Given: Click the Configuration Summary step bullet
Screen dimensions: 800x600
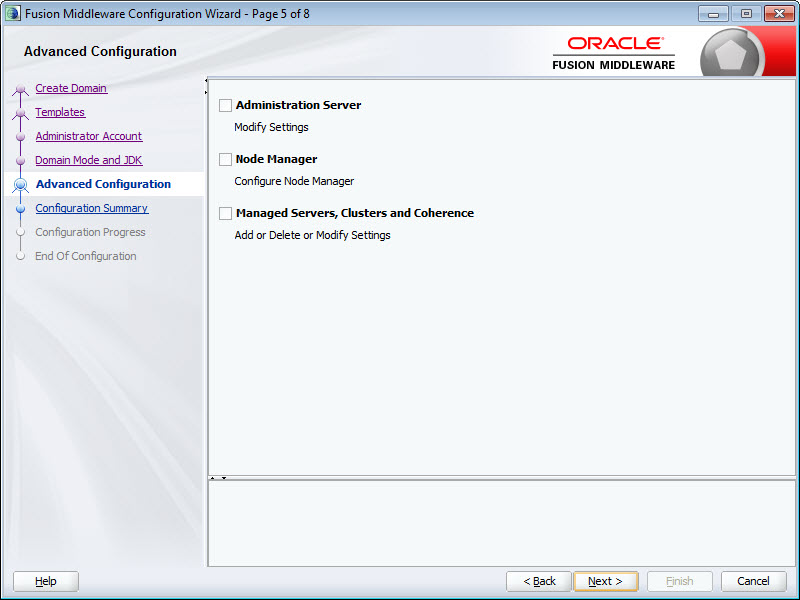Looking at the screenshot, I should (20, 209).
